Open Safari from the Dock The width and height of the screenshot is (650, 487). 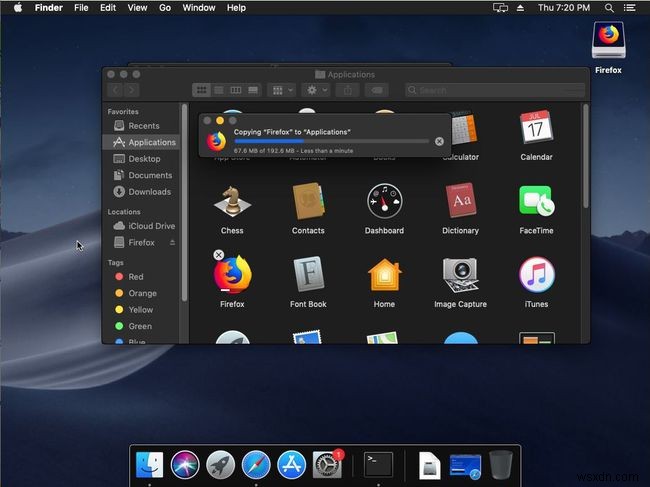pyautogui.click(x=256, y=465)
